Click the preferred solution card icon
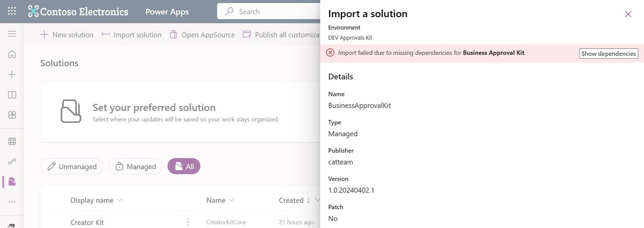 70,111
